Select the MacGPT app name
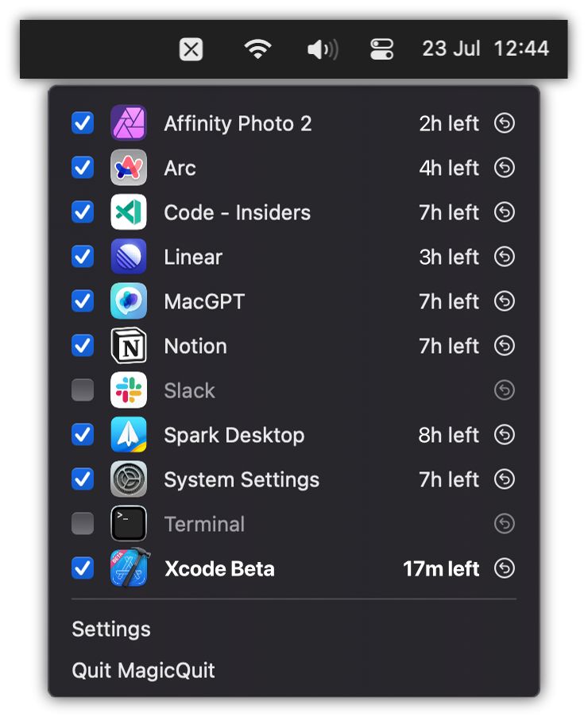 [204, 301]
